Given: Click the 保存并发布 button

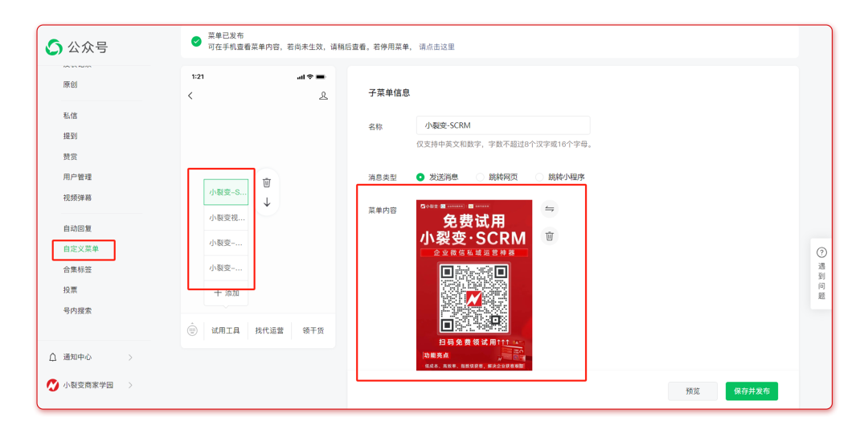Looking at the screenshot, I should pos(751,391).
